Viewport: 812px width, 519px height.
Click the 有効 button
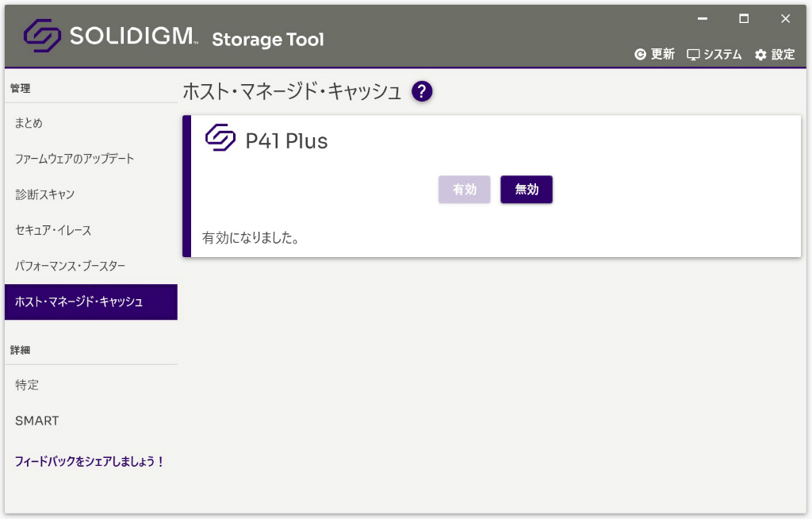pos(465,189)
